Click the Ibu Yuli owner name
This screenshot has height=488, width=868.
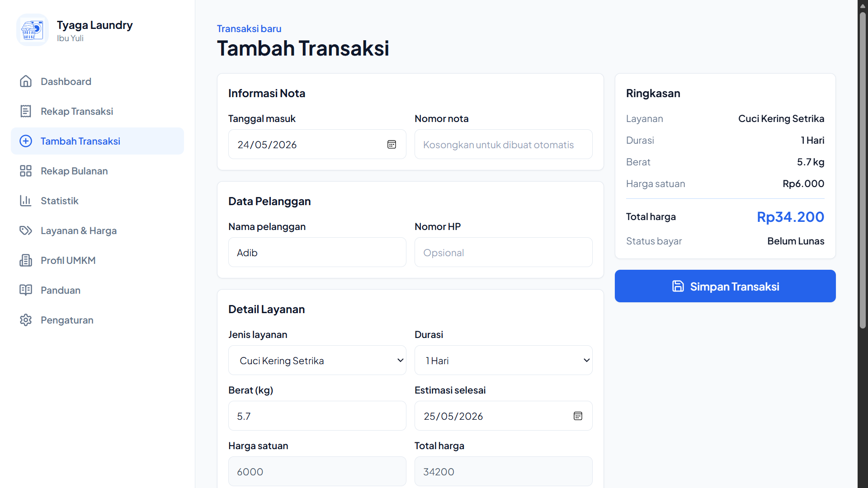(70, 38)
